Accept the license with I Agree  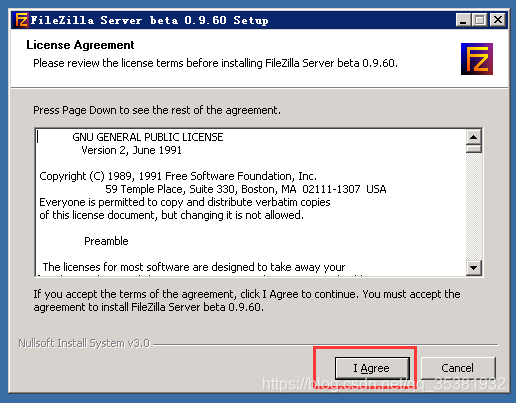(x=372, y=368)
